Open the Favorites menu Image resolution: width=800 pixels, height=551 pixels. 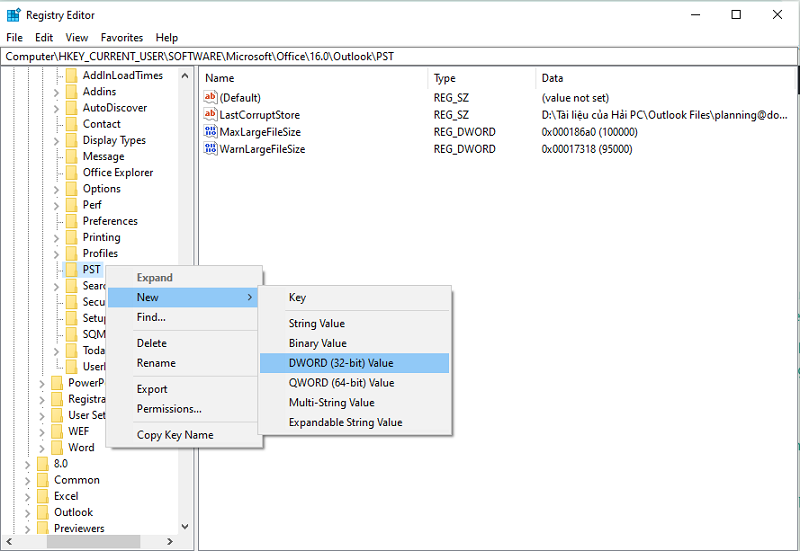[120, 38]
